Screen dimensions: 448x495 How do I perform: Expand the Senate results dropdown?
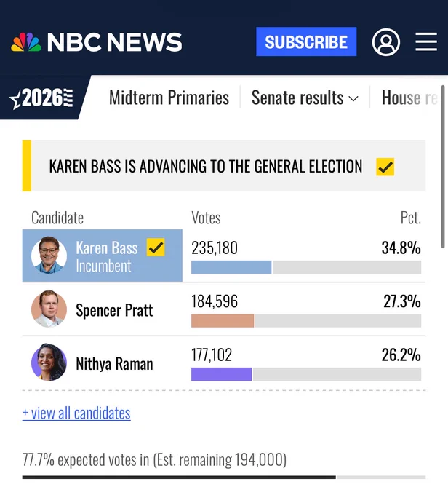(305, 98)
